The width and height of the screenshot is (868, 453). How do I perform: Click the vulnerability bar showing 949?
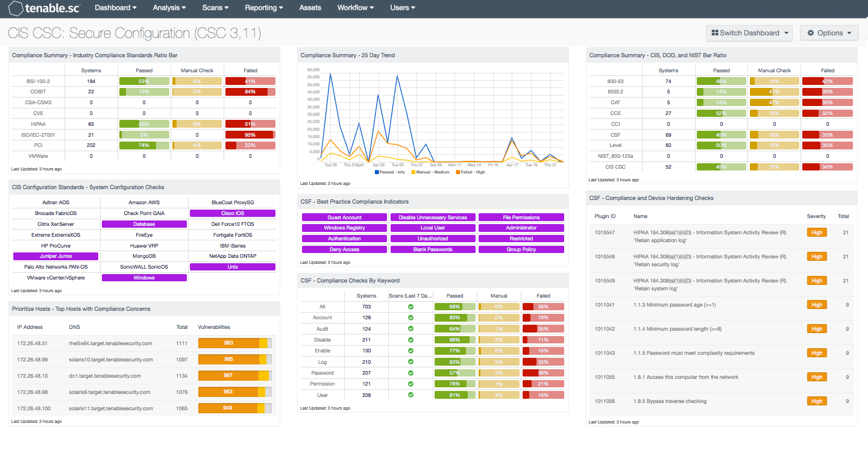[x=235, y=408]
